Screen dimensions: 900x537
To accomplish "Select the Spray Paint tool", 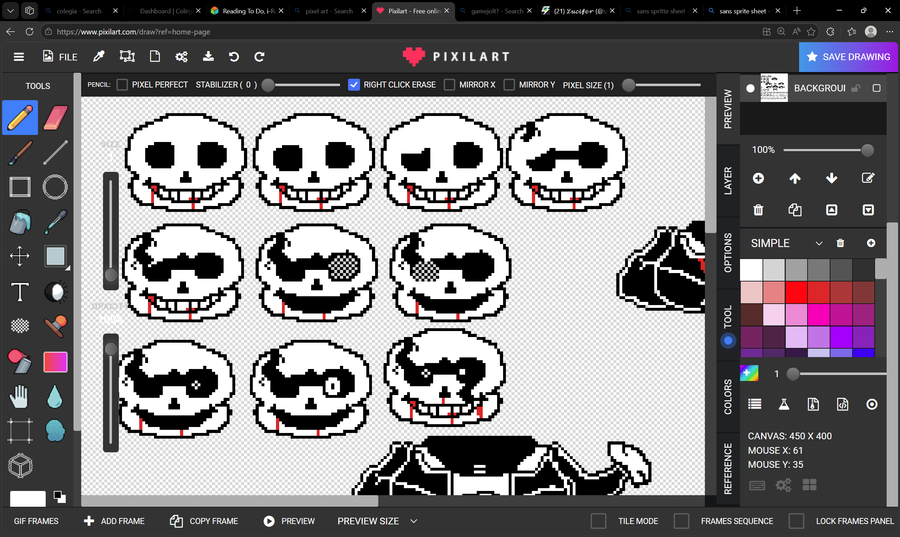I will coord(20,361).
